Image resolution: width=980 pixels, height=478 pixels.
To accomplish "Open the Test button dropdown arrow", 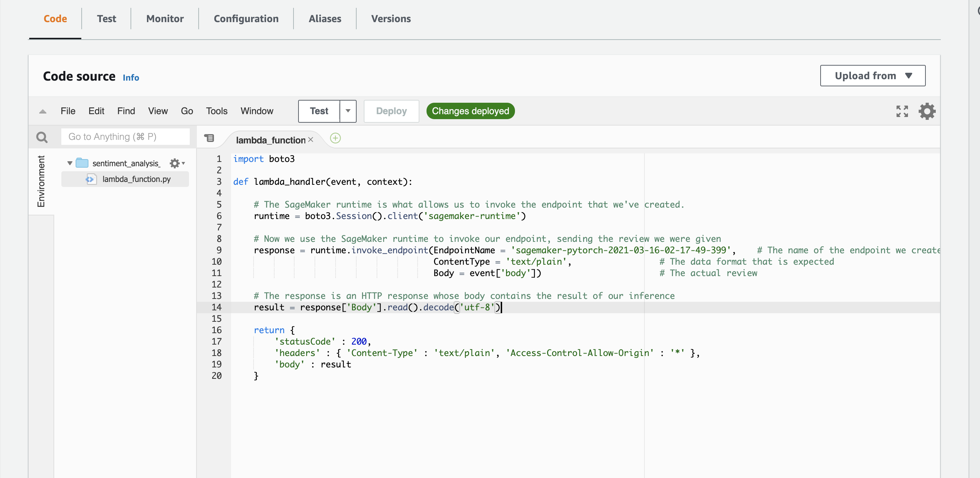I will pos(348,111).
